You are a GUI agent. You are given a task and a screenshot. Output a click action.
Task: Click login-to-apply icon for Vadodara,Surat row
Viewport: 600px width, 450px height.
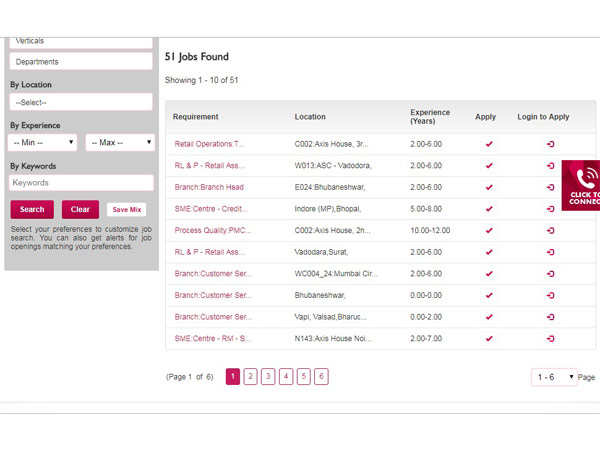[x=550, y=252]
